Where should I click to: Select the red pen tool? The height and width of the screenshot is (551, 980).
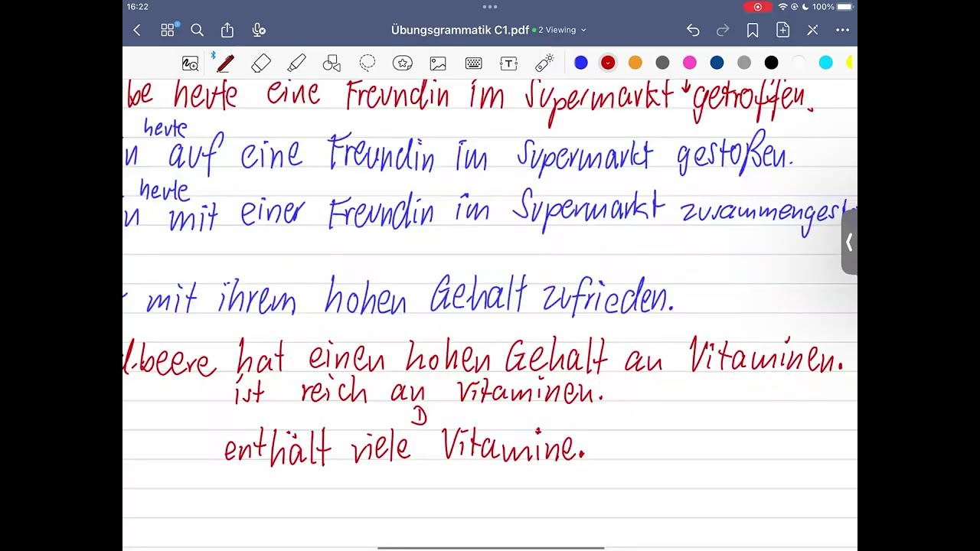[224, 63]
